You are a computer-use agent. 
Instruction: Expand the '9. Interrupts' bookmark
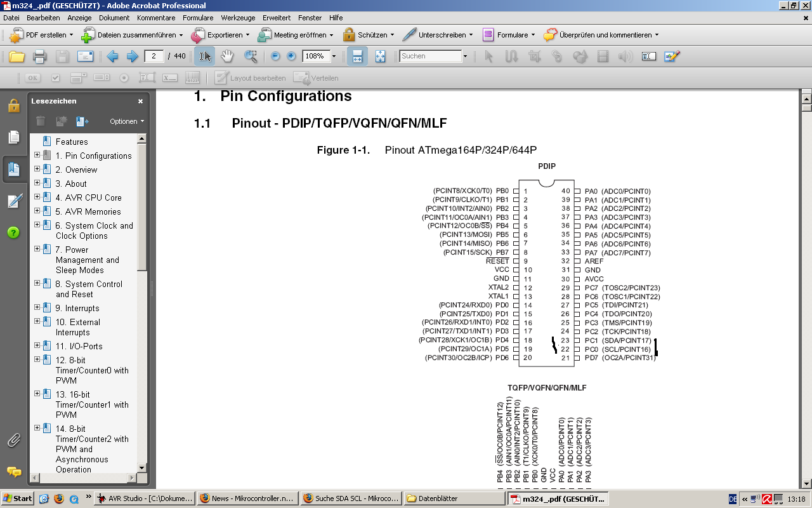click(x=37, y=307)
